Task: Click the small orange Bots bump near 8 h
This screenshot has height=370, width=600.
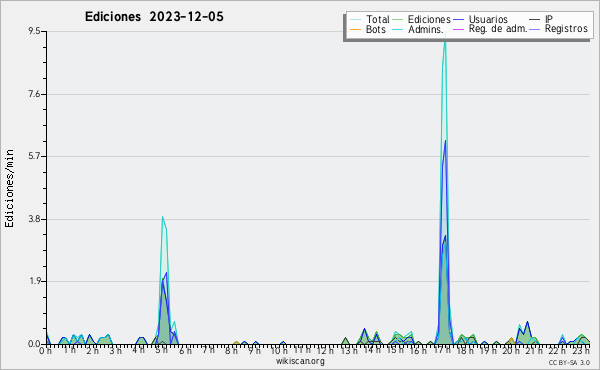Action: tap(236, 342)
